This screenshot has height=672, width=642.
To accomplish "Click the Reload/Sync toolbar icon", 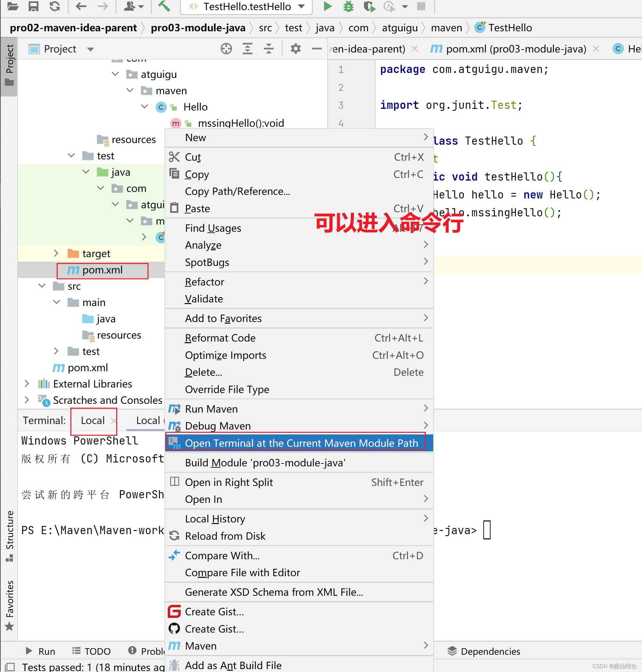I will [55, 6].
